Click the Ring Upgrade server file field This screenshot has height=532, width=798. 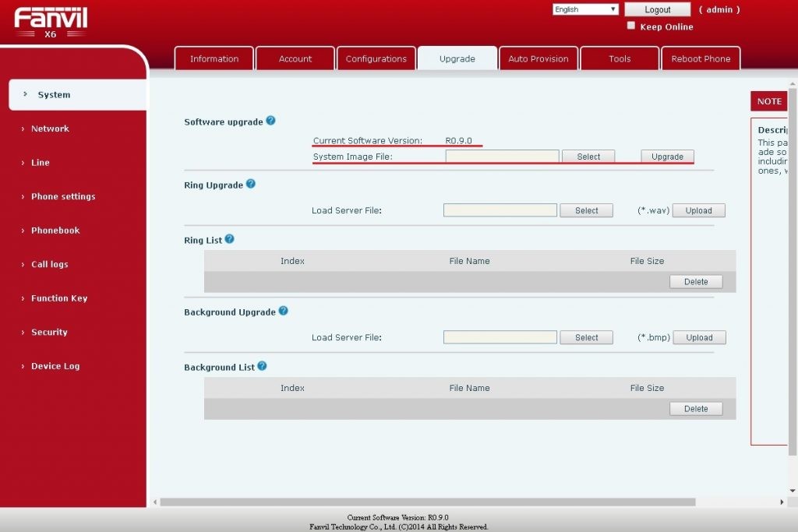pos(500,210)
